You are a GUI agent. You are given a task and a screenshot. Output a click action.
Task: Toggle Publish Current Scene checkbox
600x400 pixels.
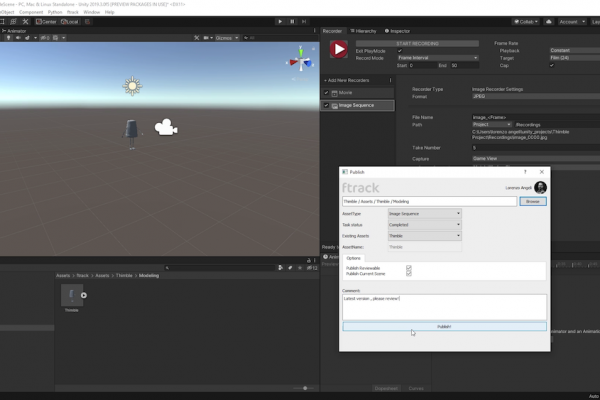click(x=409, y=274)
